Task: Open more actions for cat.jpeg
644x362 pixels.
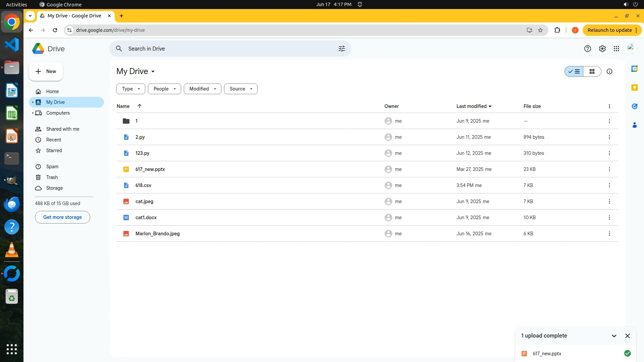Action: pyautogui.click(x=609, y=201)
